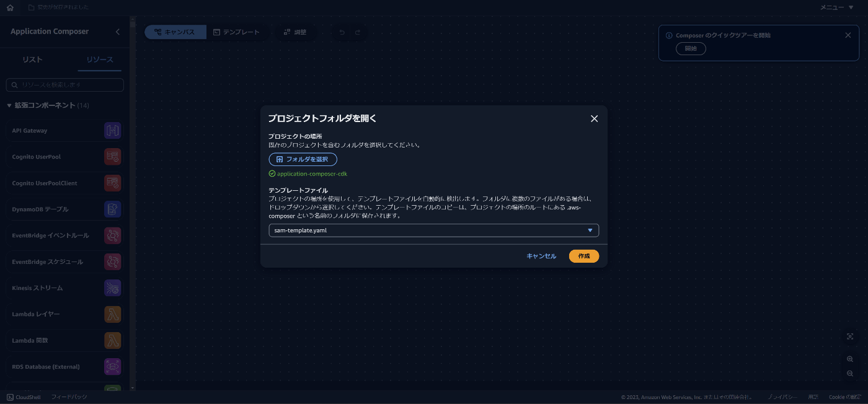Close the プロジェクトフォルダを開く dialog
This screenshot has height=404, width=868.
click(x=594, y=118)
